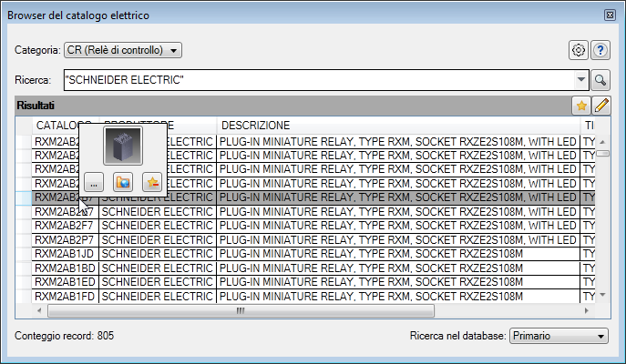Click the vertical scrollbar up arrow
This screenshot has width=626, height=364.
(x=603, y=142)
